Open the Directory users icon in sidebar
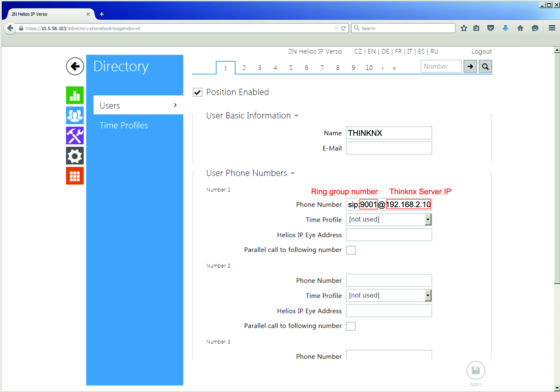Viewport: 560px width, 392px height. (75, 115)
